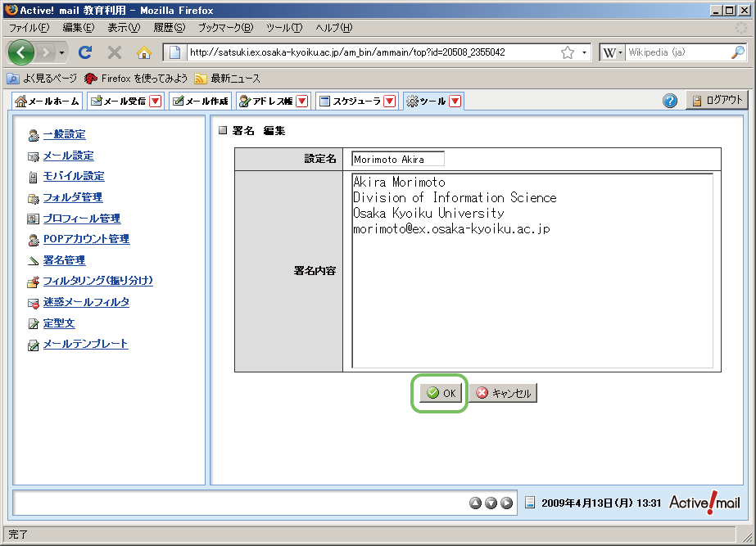Click the search magnifier icon in Wikipedia box
Image resolution: width=756 pixels, height=546 pixels.
(737, 52)
